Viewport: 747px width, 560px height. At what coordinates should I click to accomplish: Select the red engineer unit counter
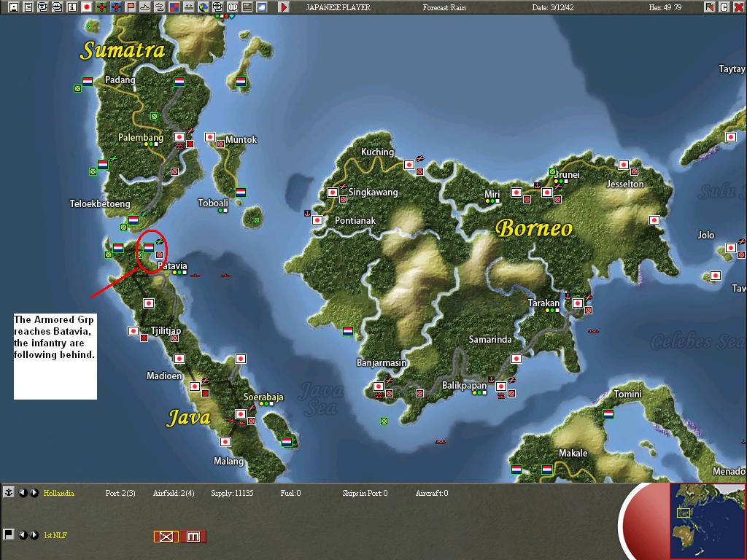tap(193, 537)
